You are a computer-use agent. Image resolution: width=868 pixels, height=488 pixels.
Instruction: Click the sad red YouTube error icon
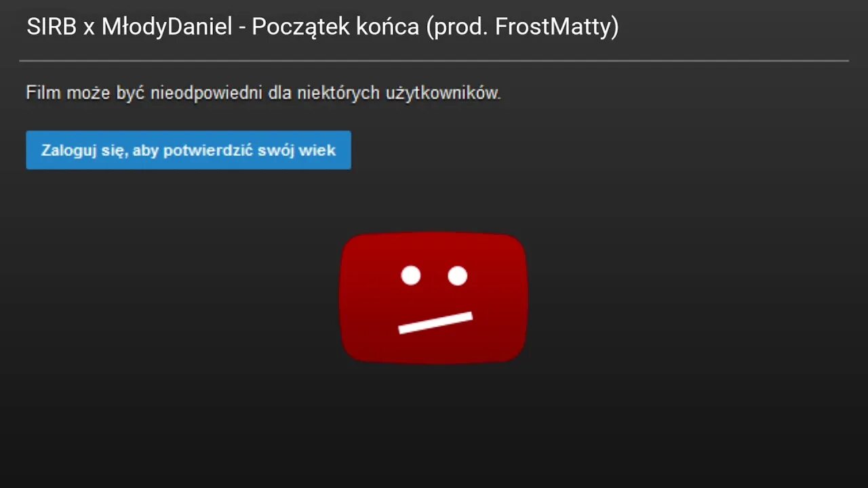(x=433, y=298)
